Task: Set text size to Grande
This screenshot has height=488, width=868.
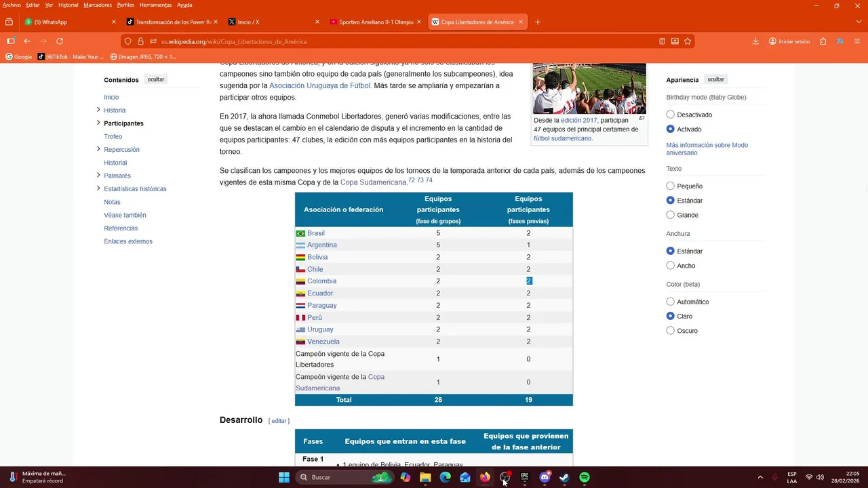Action: point(670,215)
